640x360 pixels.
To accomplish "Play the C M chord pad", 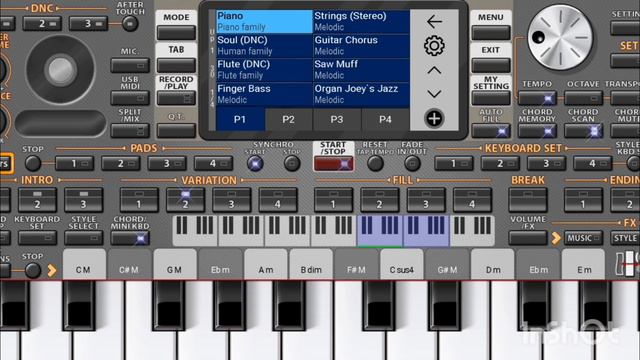I will coord(84,265).
